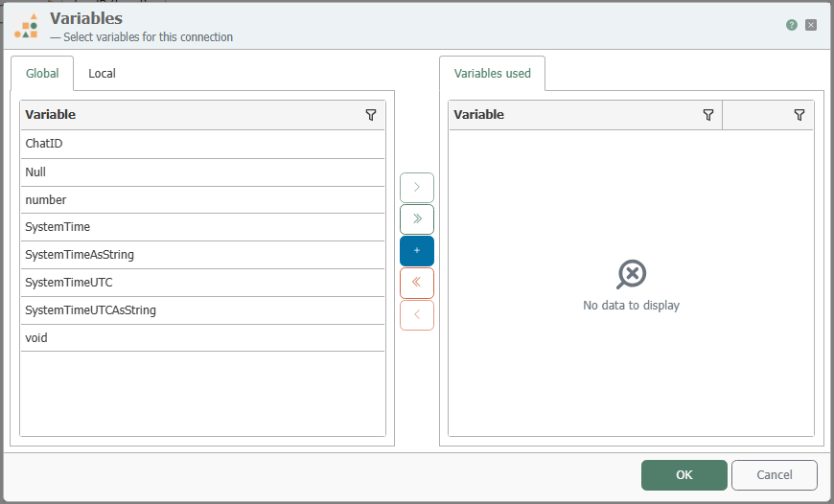
Task: Select the SystemTimeUTC variable row
Action: coord(202,283)
